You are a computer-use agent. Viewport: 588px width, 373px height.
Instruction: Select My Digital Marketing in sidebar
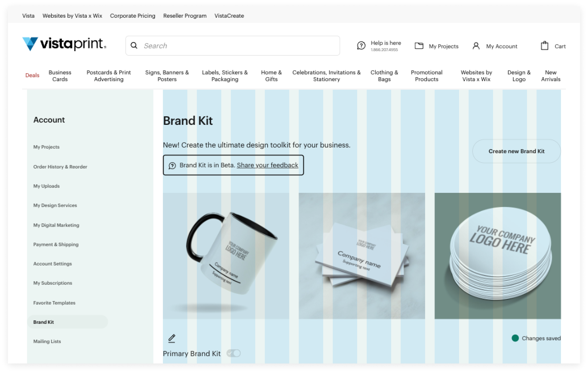56,225
